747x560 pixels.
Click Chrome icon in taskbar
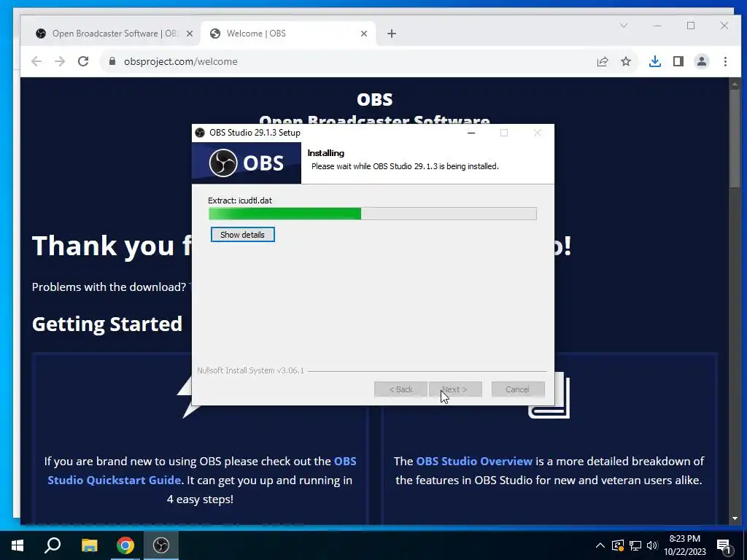point(125,545)
